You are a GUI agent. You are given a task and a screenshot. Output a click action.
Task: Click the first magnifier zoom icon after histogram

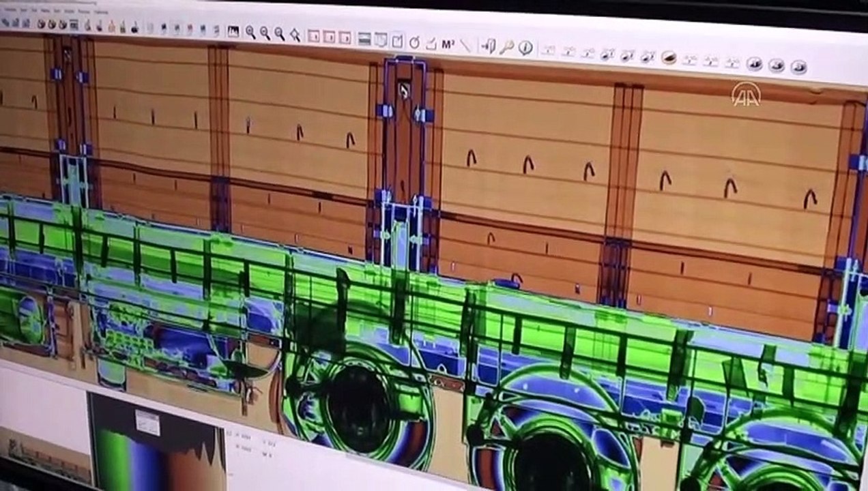(x=250, y=31)
